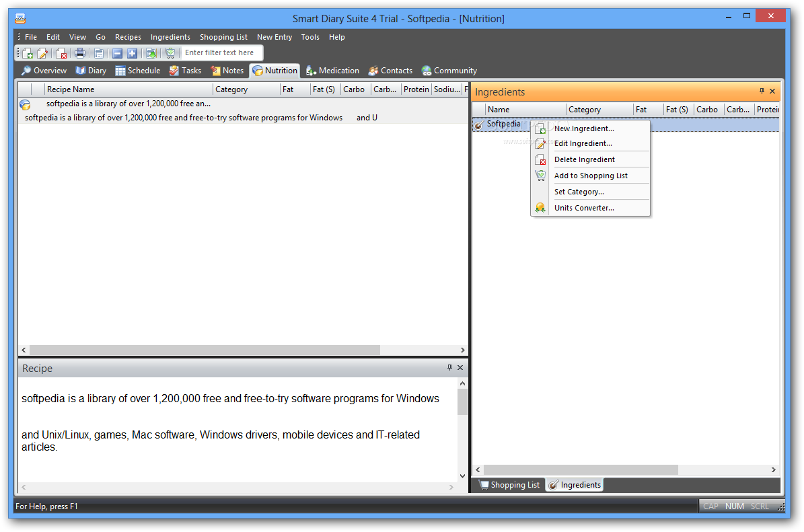804x532 pixels.
Task: Focus the filter text input field
Action: tap(222, 52)
